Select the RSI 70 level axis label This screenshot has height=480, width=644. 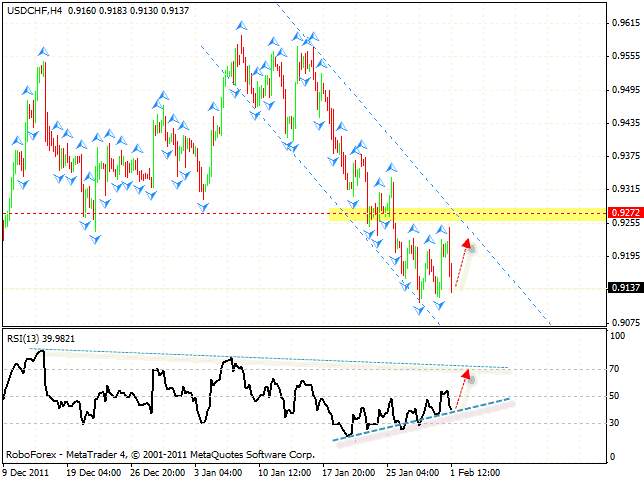coord(614,369)
